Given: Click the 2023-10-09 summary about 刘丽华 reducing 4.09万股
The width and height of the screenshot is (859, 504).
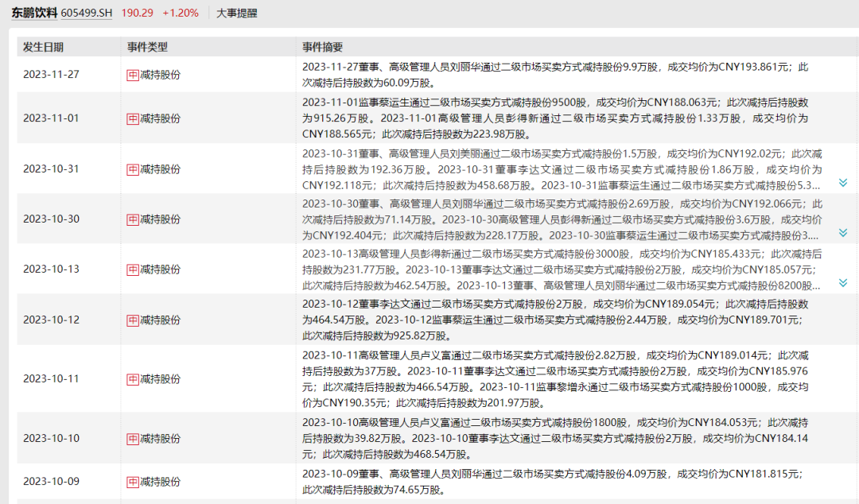Looking at the screenshot, I should pos(552,482).
